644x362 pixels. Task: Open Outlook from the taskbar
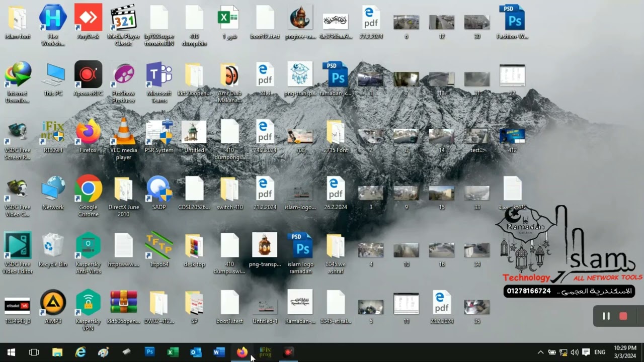196,352
